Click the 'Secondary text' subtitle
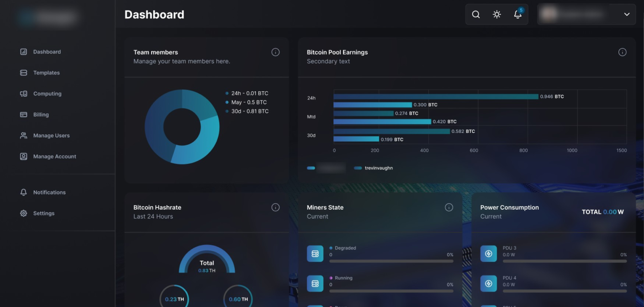 click(328, 61)
